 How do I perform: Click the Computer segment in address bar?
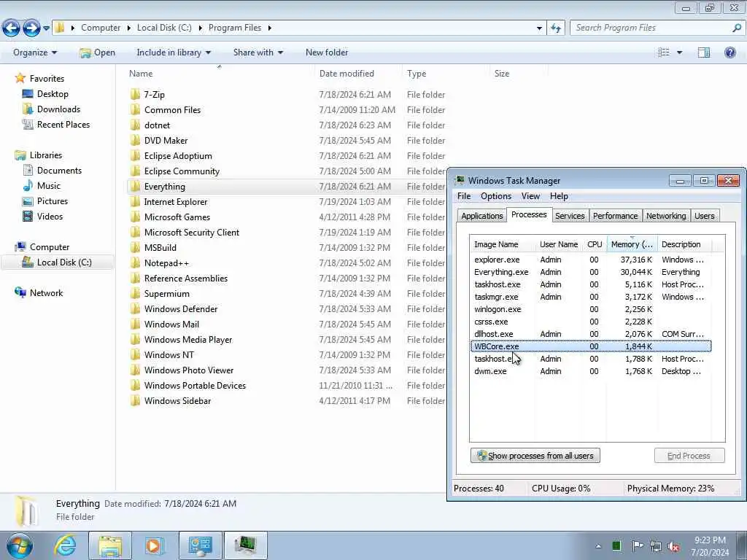[101, 28]
